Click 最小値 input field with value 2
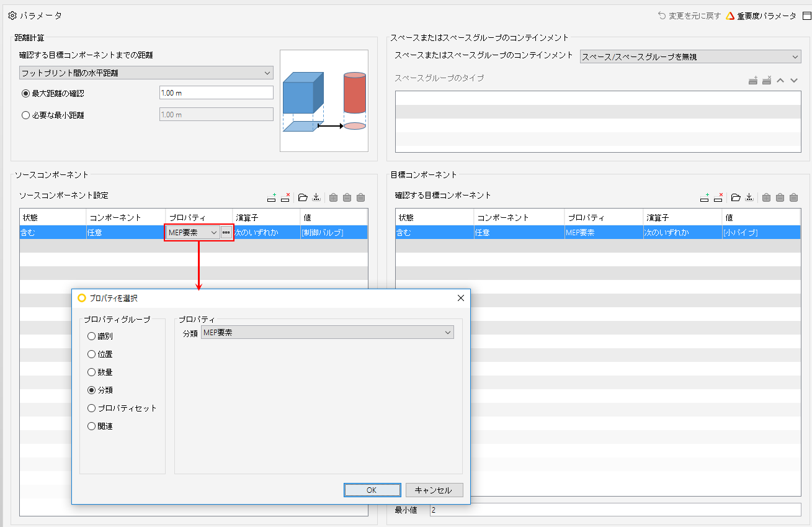The height and width of the screenshot is (527, 812). tap(615, 510)
